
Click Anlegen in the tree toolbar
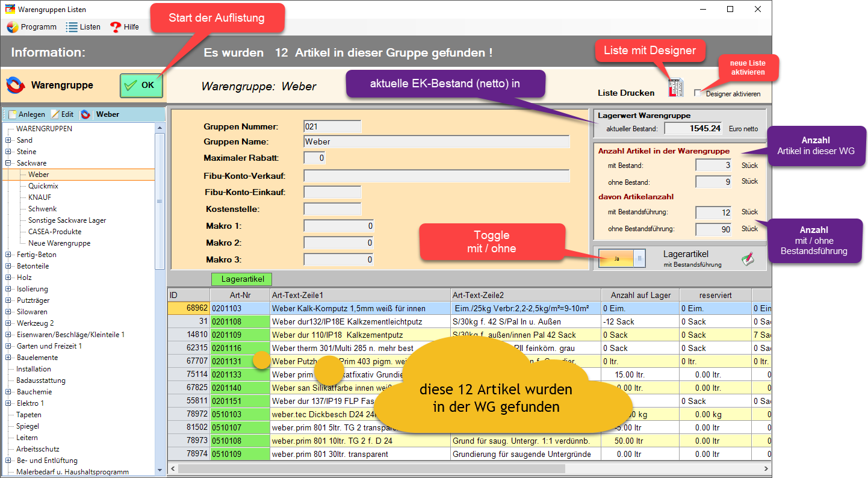coord(26,114)
